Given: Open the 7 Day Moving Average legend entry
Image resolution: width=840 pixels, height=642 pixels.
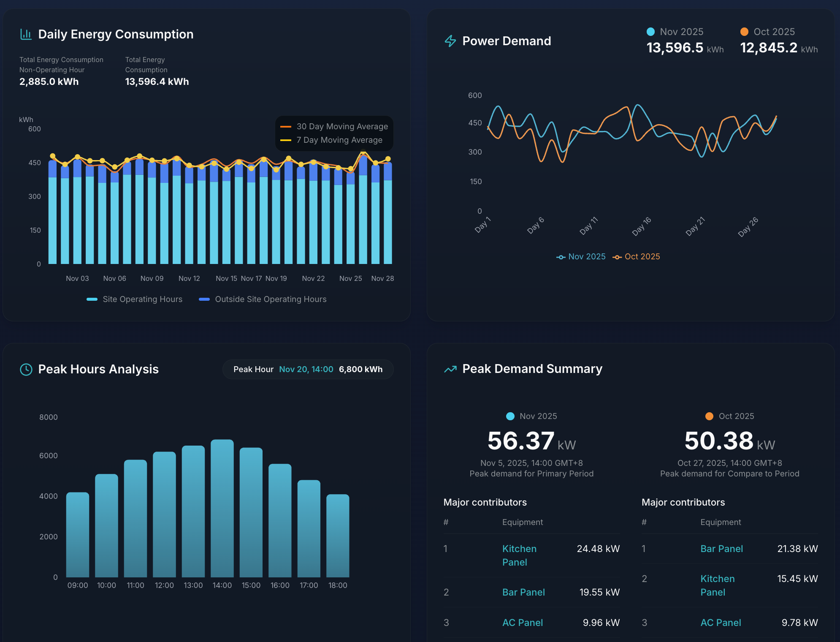Looking at the screenshot, I should coord(332,140).
